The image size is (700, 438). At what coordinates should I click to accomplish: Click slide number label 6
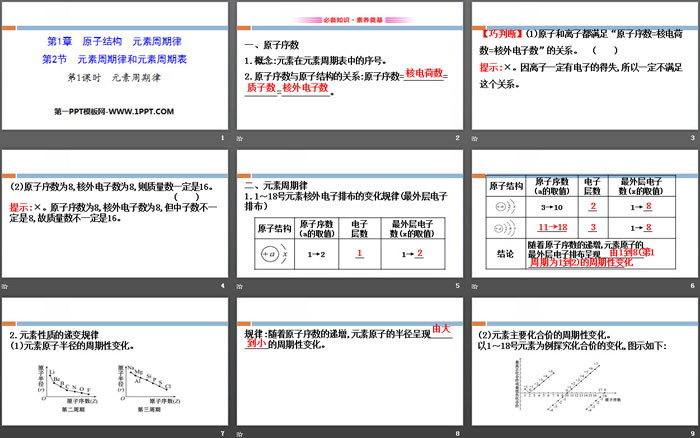(692, 286)
